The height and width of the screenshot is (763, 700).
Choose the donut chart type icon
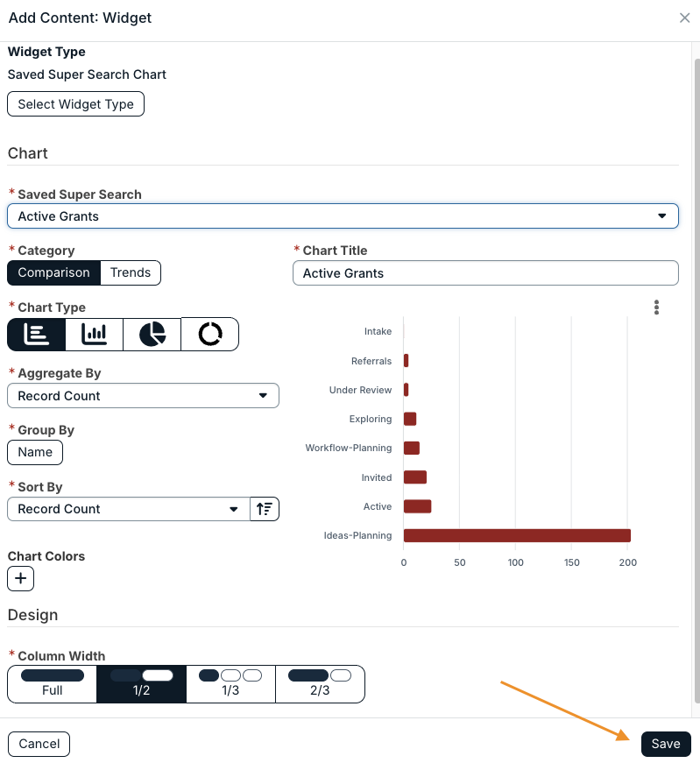(x=209, y=335)
